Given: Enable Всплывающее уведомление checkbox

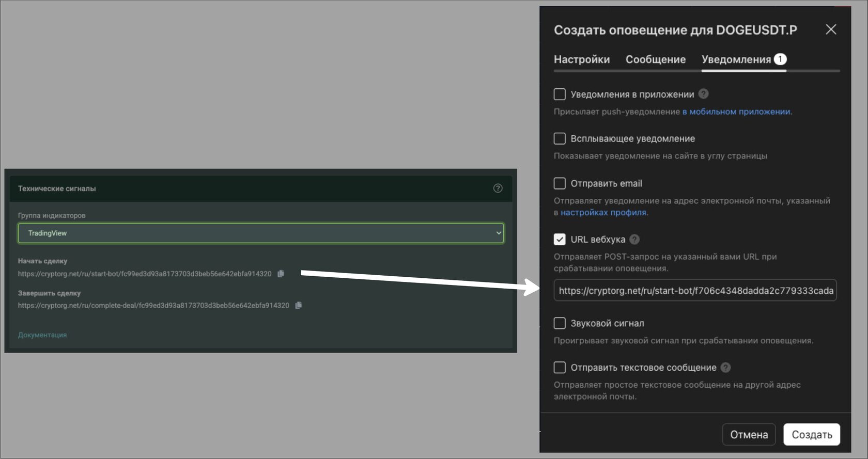Looking at the screenshot, I should coord(560,139).
